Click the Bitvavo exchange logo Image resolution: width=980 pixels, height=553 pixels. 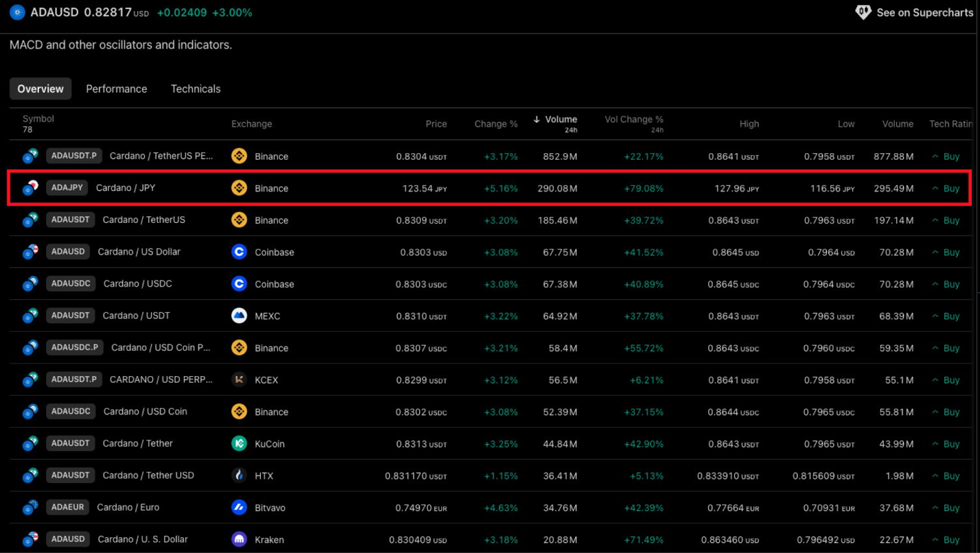pos(239,507)
